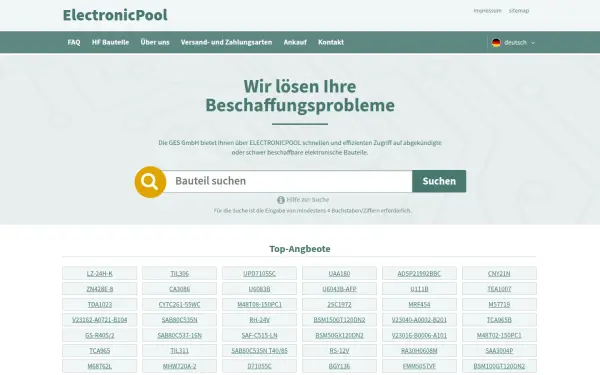The image size is (600, 375).
Task: Open the M48T08-150PC1 link
Action: click(x=259, y=305)
